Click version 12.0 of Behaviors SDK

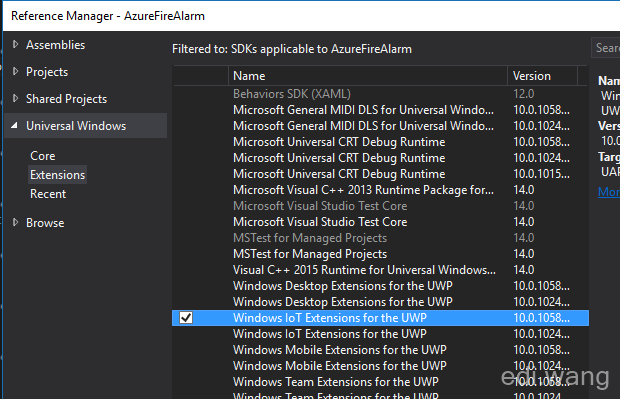click(524, 94)
